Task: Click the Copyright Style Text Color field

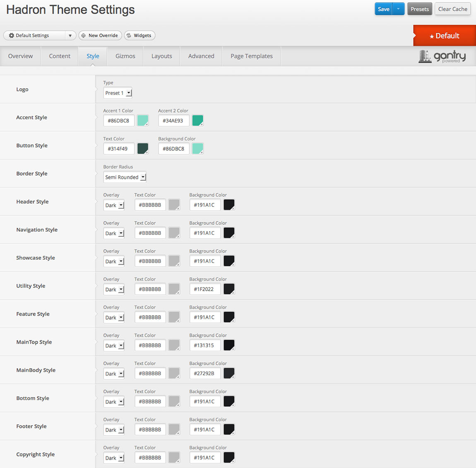Action: point(150,458)
